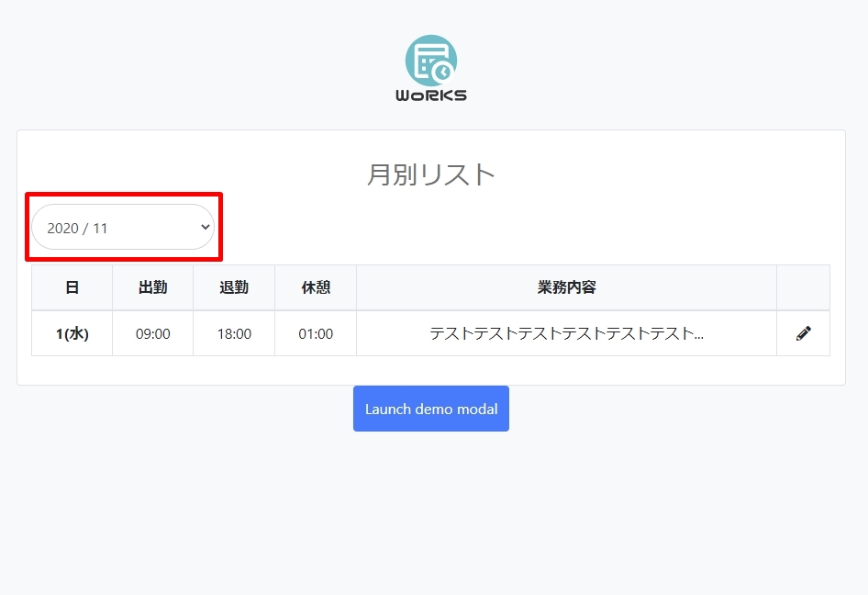Screen dimensions: 868x595
Task: Click the 18:00 clock-out time cell
Action: click(234, 333)
